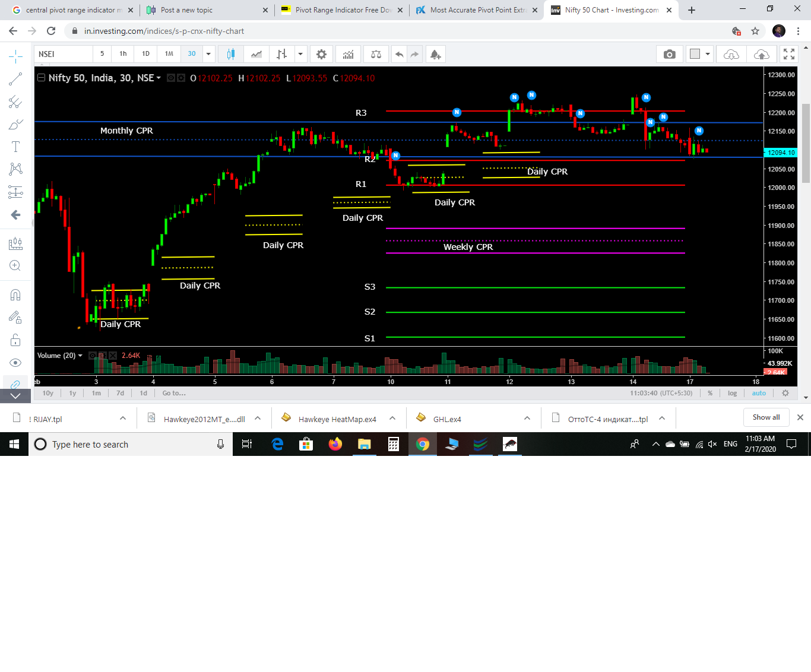
Task: Open the interval dropdown arrow
Action: click(x=208, y=54)
